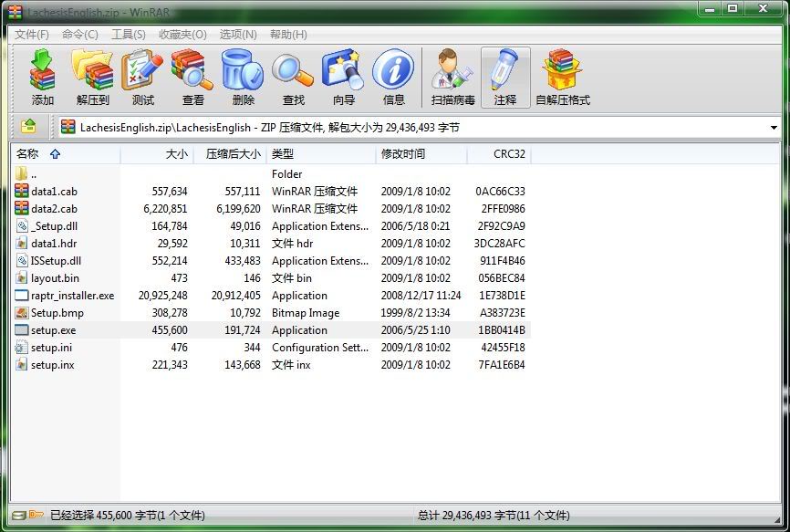Click the Setup.bmp image icon
Image resolution: width=790 pixels, height=532 pixels.
pyautogui.click(x=22, y=312)
